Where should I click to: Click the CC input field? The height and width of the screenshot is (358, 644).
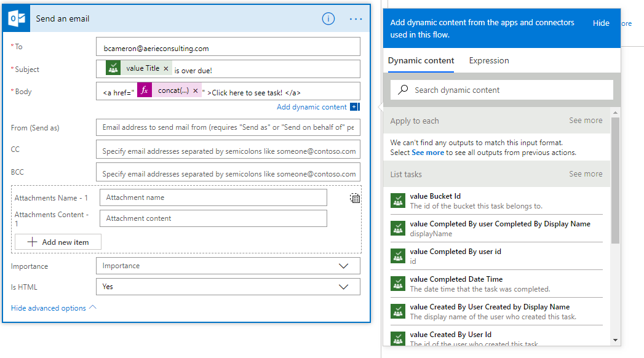pos(228,149)
